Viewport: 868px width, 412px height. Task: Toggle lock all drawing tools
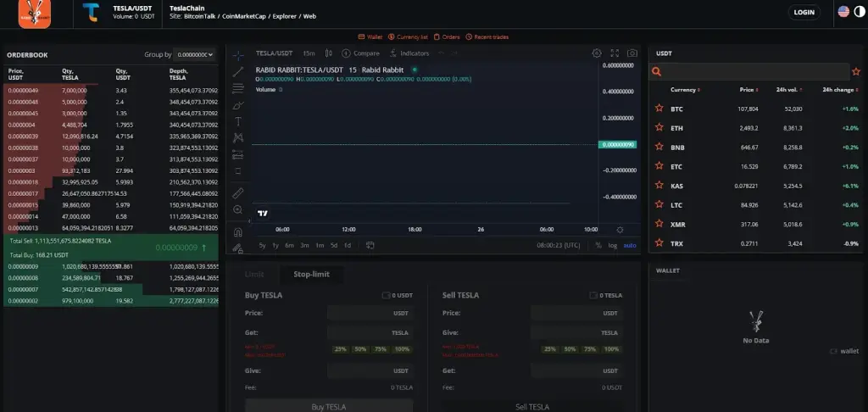point(238,248)
